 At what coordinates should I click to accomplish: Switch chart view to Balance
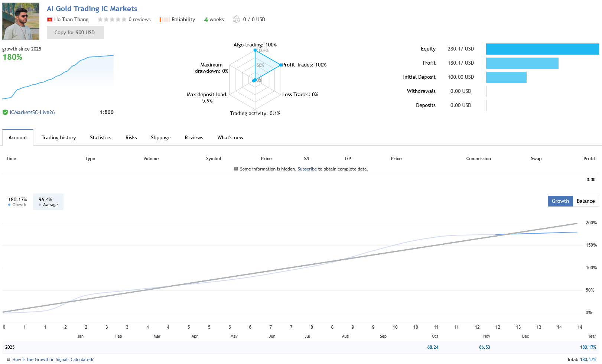[x=586, y=201]
